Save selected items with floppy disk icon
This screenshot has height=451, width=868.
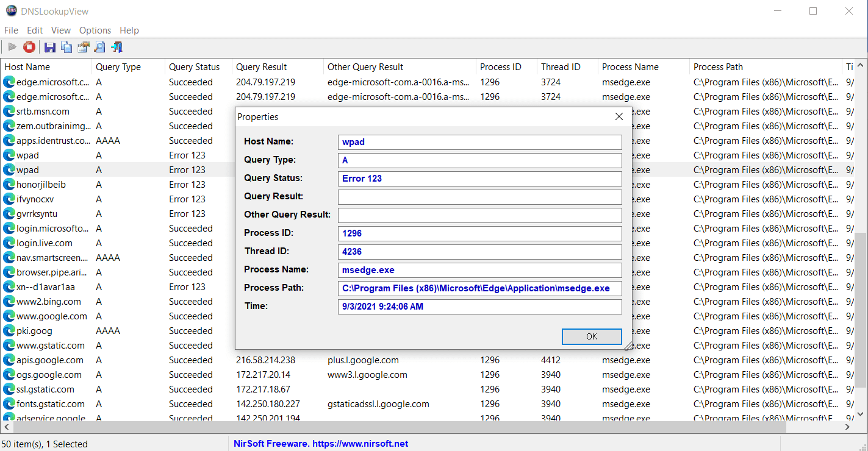[x=50, y=47]
